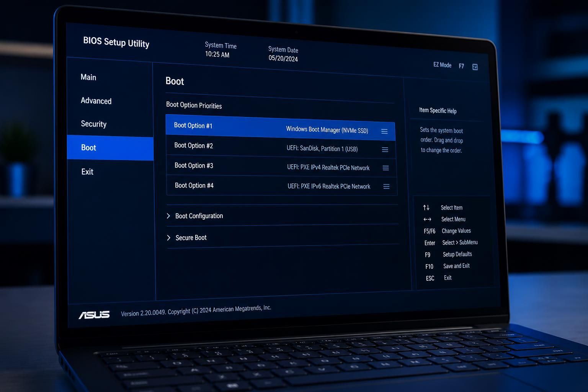Select the Boot menu section

point(110,148)
